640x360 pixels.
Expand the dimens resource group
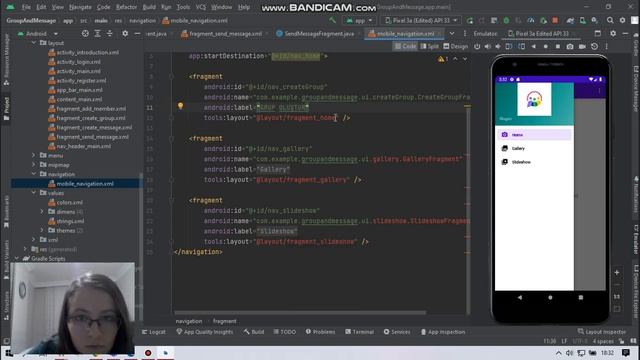(42, 212)
